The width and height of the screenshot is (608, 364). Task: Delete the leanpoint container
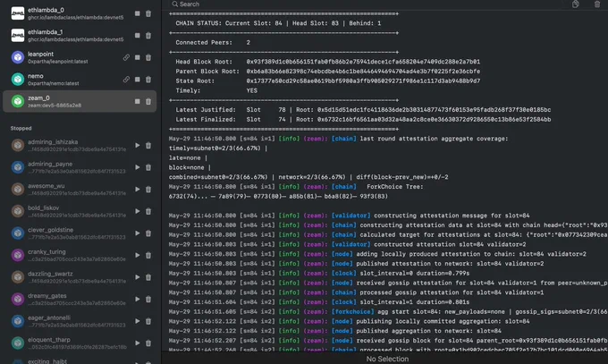coord(148,57)
